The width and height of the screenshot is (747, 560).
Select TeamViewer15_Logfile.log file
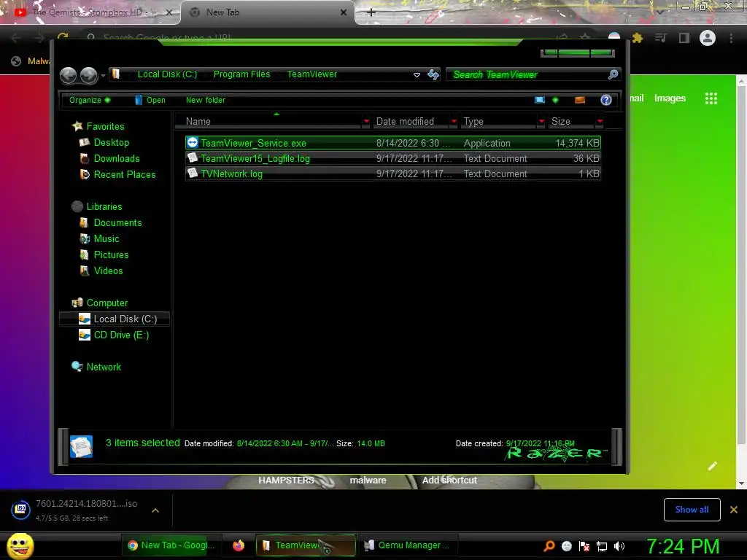[x=393, y=158]
